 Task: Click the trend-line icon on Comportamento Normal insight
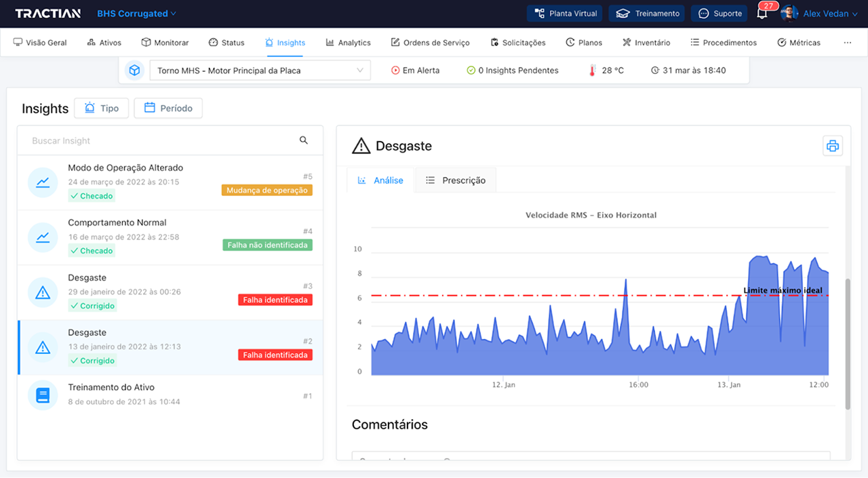42,237
